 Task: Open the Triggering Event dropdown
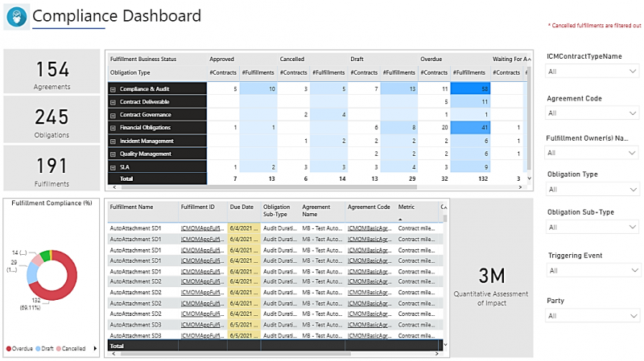(x=591, y=271)
